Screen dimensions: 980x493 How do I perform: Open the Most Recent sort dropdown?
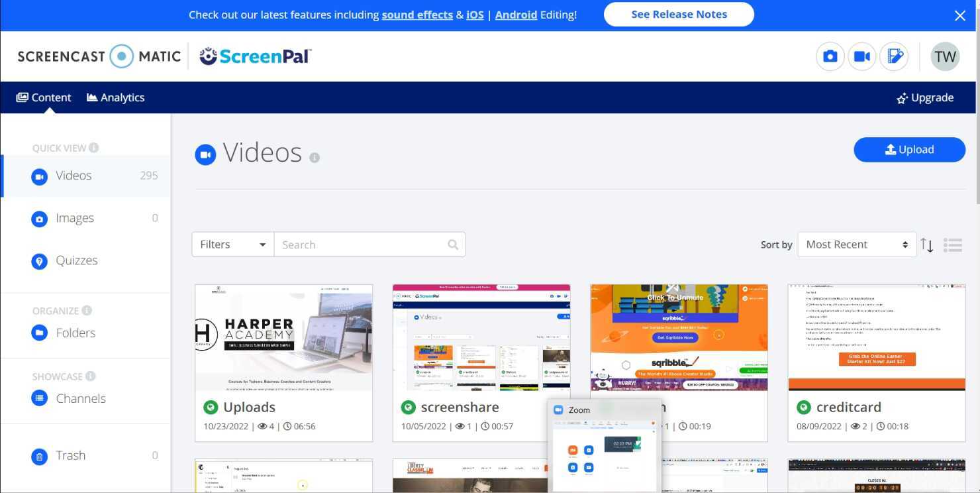pyautogui.click(x=856, y=245)
